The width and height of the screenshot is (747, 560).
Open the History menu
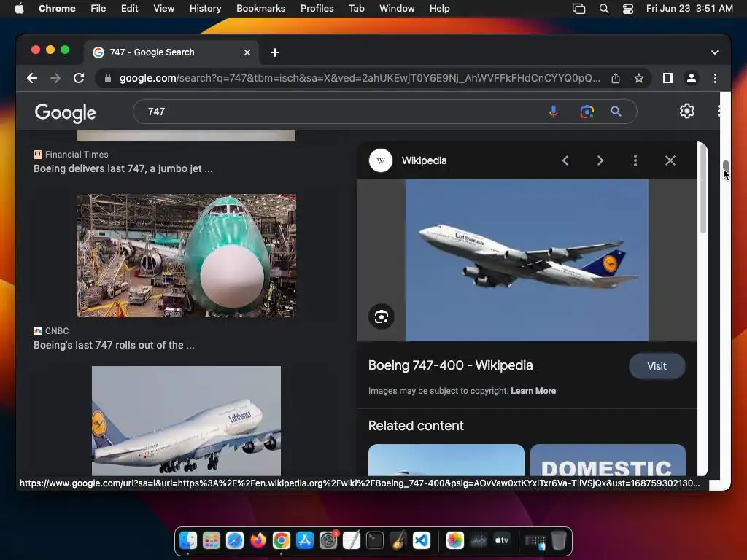pyautogui.click(x=205, y=9)
